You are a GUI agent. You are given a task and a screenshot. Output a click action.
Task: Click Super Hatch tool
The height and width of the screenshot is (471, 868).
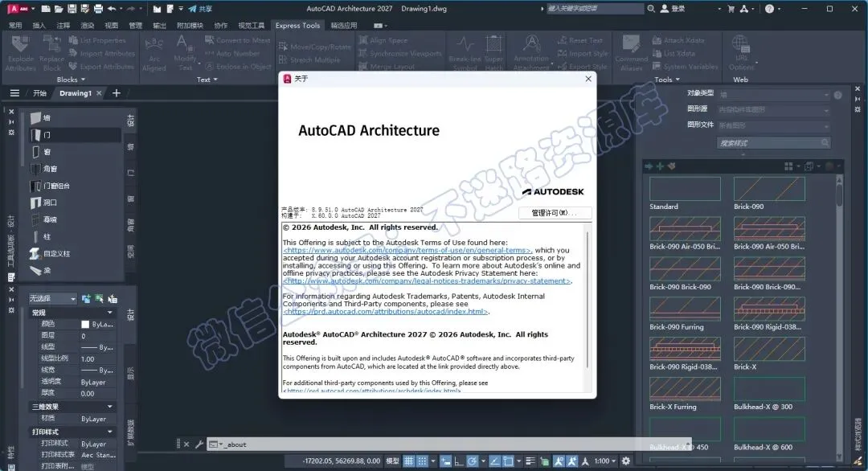493,53
